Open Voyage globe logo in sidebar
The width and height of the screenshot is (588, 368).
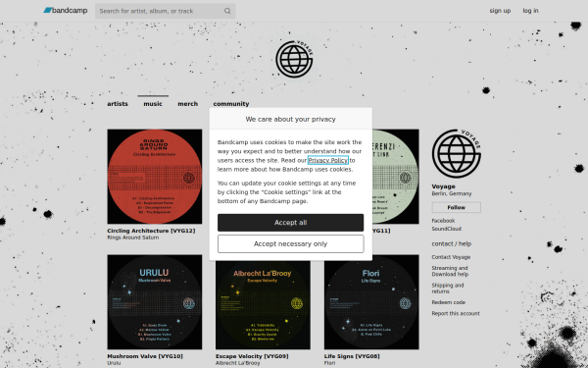click(x=456, y=154)
